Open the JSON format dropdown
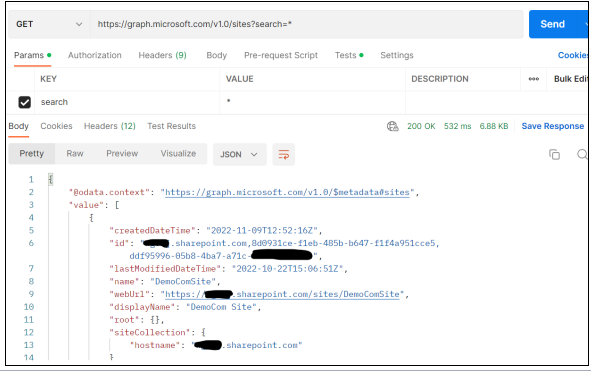The image size is (591, 372). click(240, 155)
